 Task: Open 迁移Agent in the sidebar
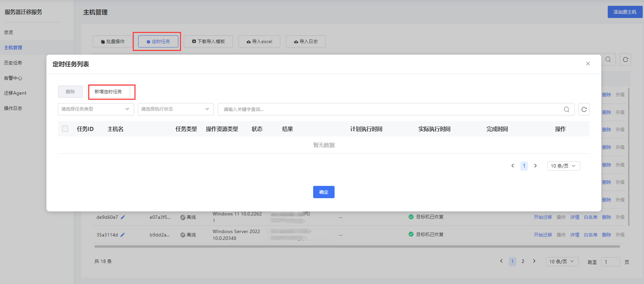tap(15, 93)
